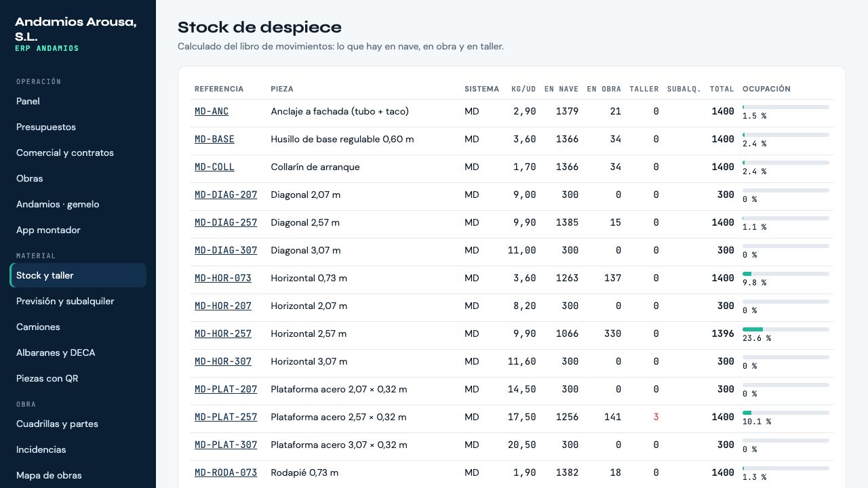Open reference MD-PLAT-207
Image resolution: width=868 pixels, height=488 pixels.
[x=226, y=389]
